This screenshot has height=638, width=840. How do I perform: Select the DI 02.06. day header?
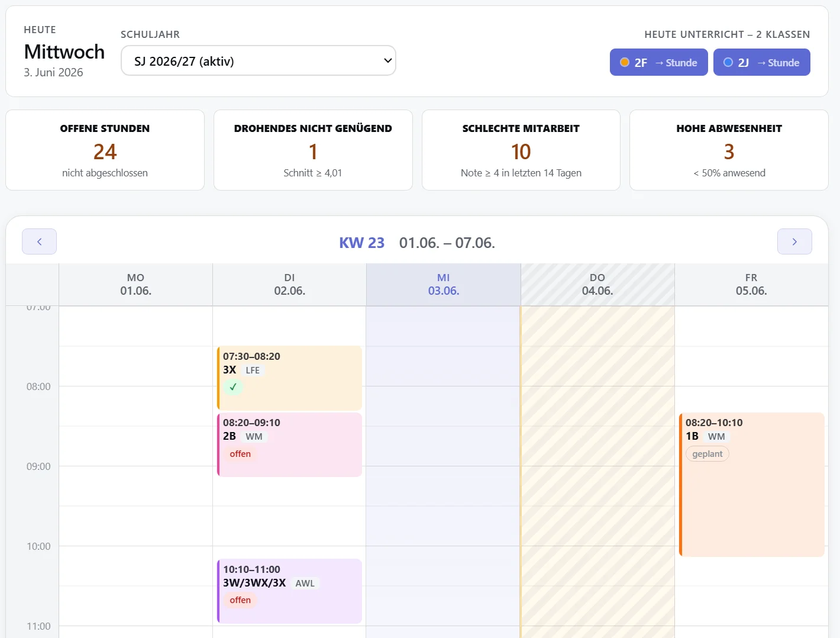point(290,285)
